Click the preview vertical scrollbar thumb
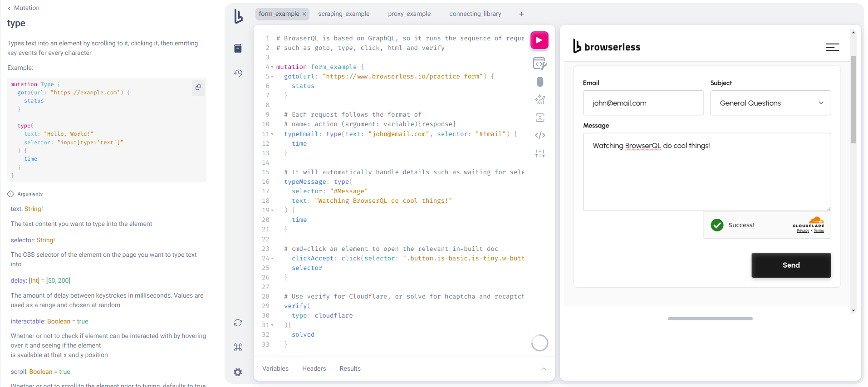 click(853, 100)
